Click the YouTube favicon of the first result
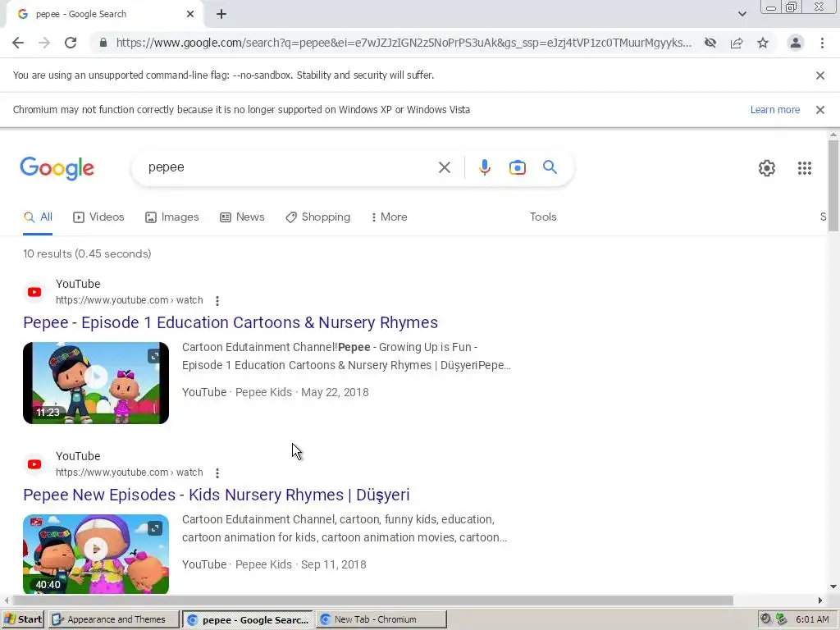Viewport: 840px width, 630px height. pos(34,292)
